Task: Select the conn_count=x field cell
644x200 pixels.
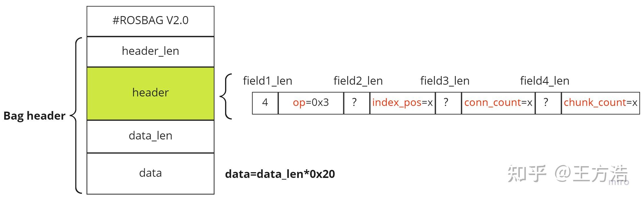Action: tap(498, 103)
